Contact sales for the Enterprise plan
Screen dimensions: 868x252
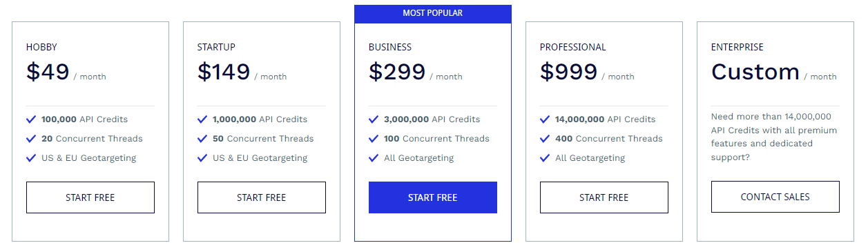775,197
